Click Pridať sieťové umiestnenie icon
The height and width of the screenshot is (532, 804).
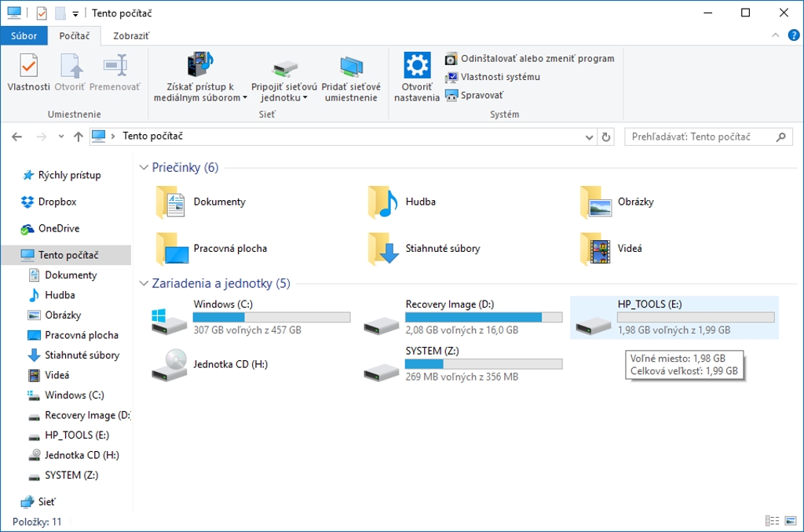(x=351, y=67)
